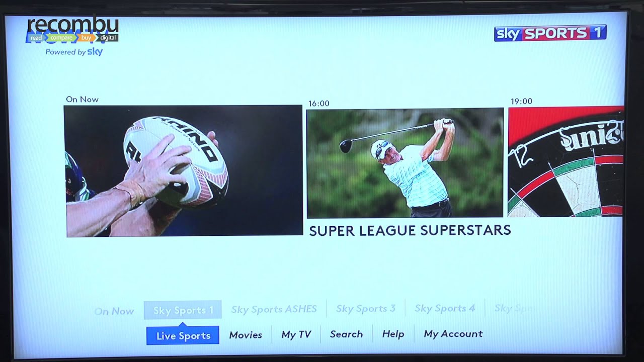The height and width of the screenshot is (362, 644).
Task: Select the 16:00 golf programme thumbnail
Action: tap(405, 163)
